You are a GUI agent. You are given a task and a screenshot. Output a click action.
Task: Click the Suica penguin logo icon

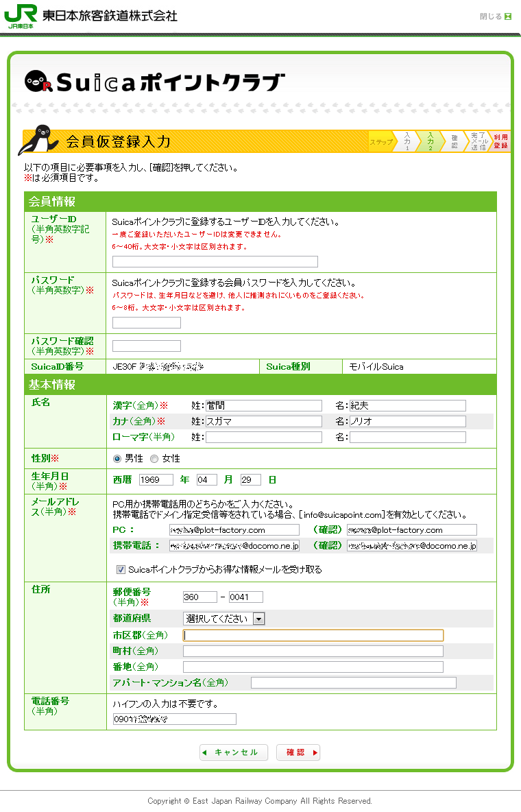pos(39,82)
